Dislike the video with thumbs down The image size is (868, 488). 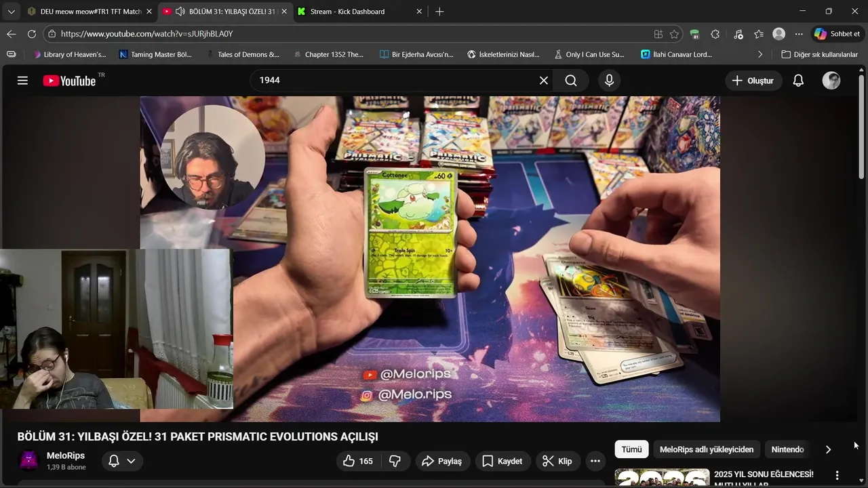click(395, 461)
